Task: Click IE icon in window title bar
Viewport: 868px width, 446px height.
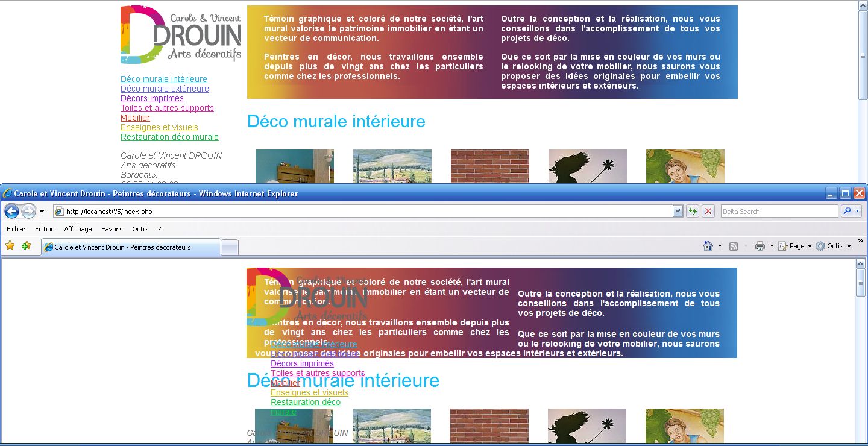Action: pyautogui.click(x=7, y=193)
